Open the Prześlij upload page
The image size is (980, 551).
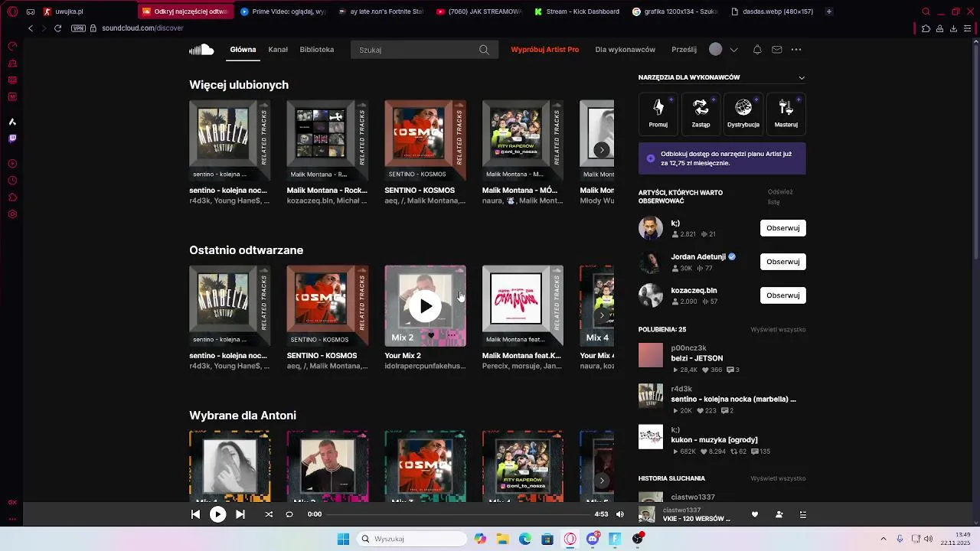pos(684,50)
